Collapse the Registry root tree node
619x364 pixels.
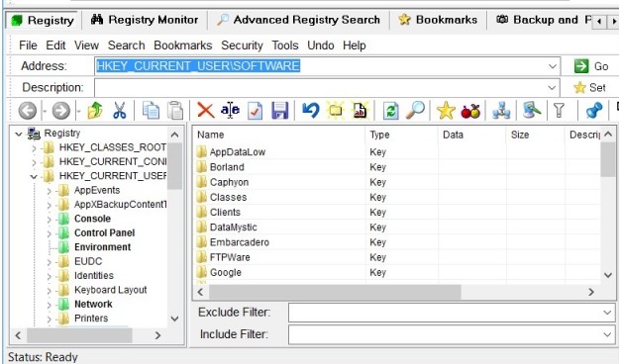pos(19,135)
